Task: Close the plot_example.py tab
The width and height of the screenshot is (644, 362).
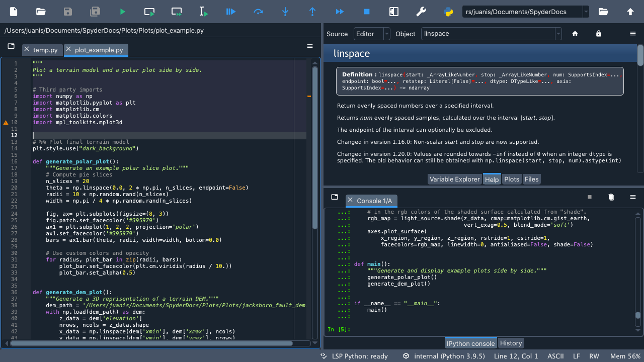Action: click(x=68, y=49)
